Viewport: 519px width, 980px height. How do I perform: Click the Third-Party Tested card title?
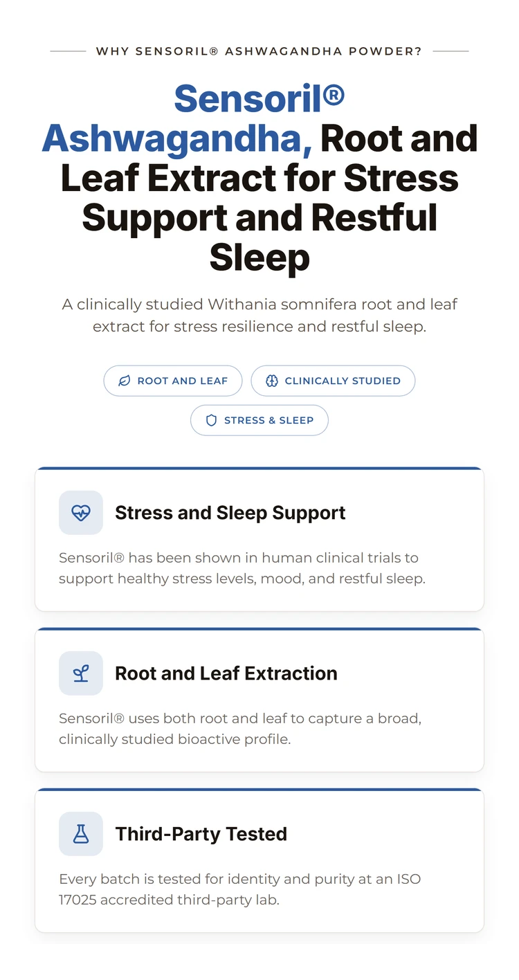[x=201, y=834]
